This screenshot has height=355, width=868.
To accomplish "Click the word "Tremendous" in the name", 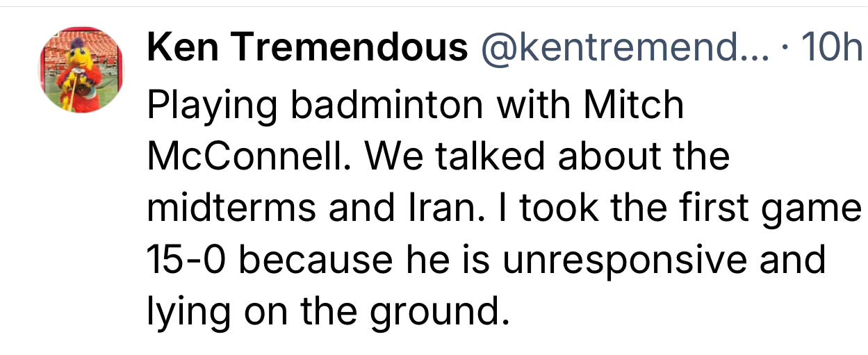I will [350, 47].
